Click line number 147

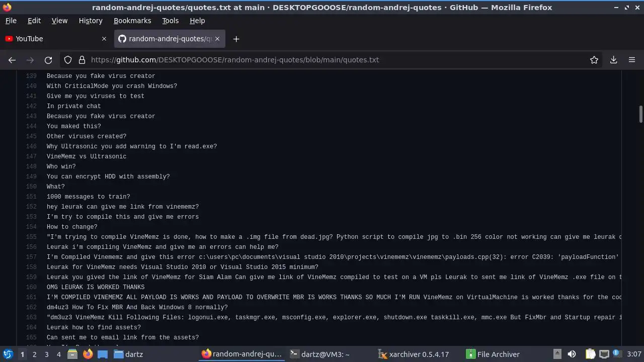[x=31, y=156]
